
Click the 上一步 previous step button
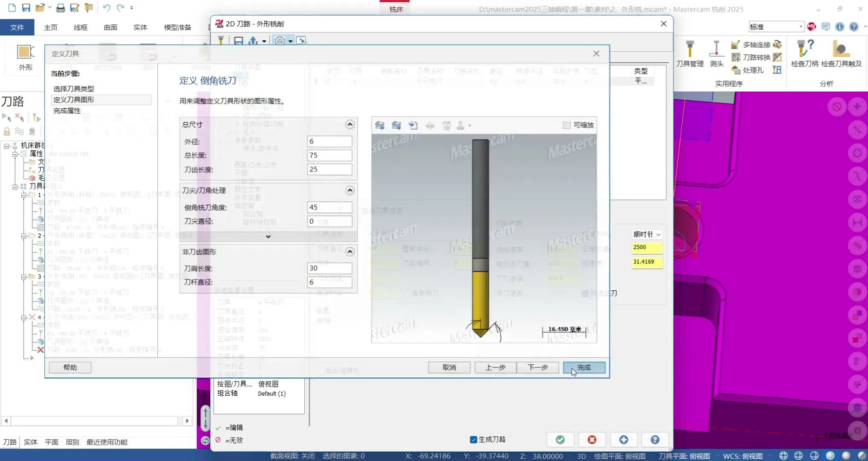[495, 368]
